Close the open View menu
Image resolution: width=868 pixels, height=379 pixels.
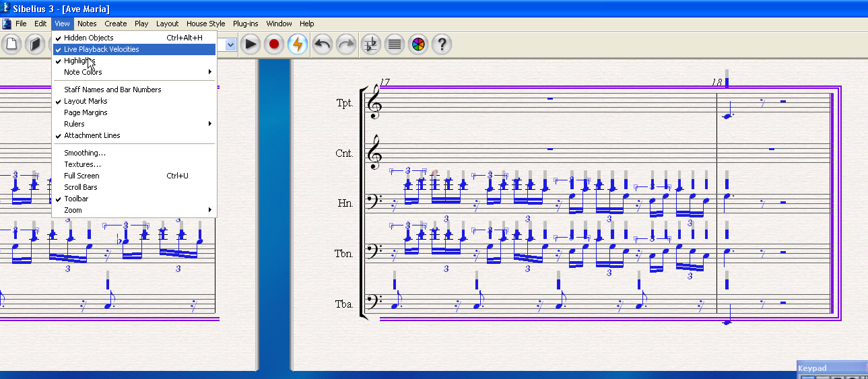pos(63,24)
